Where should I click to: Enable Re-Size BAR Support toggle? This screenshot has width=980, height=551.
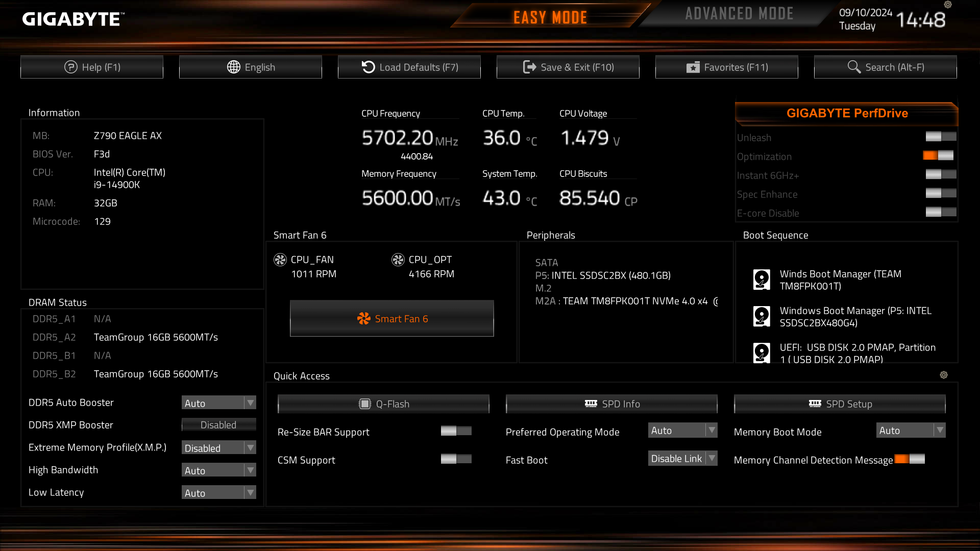click(x=456, y=431)
